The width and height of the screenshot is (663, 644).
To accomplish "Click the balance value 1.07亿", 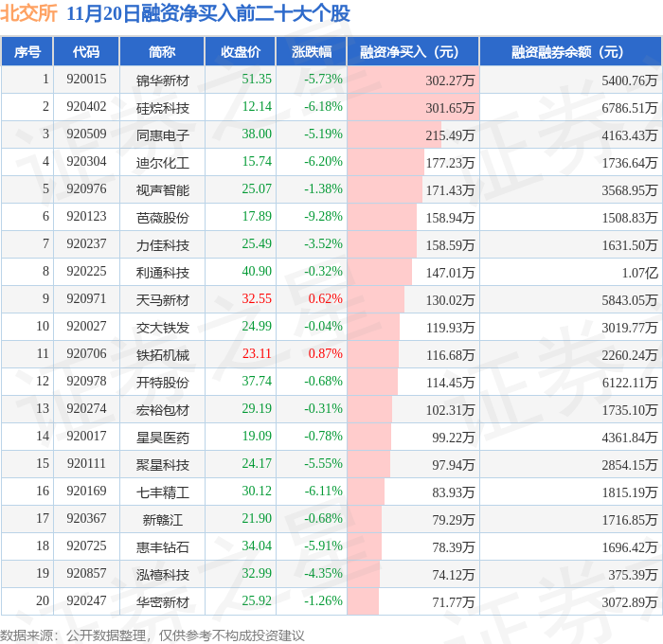I will click(639, 273).
